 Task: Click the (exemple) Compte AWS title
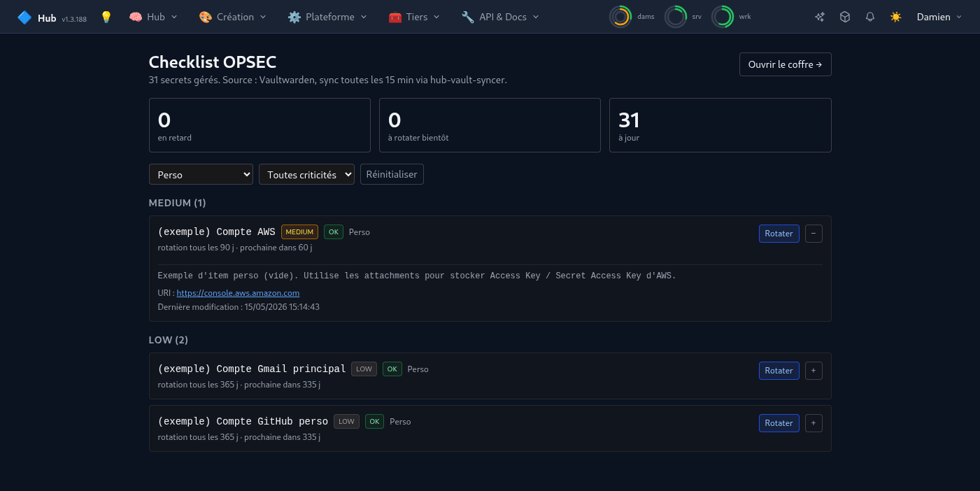[x=217, y=232]
